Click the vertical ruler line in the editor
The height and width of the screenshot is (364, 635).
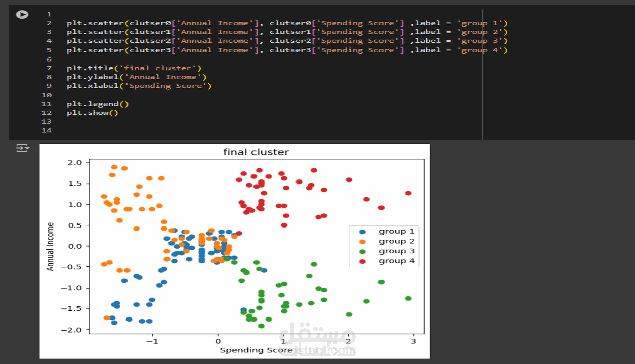[x=482, y=74]
